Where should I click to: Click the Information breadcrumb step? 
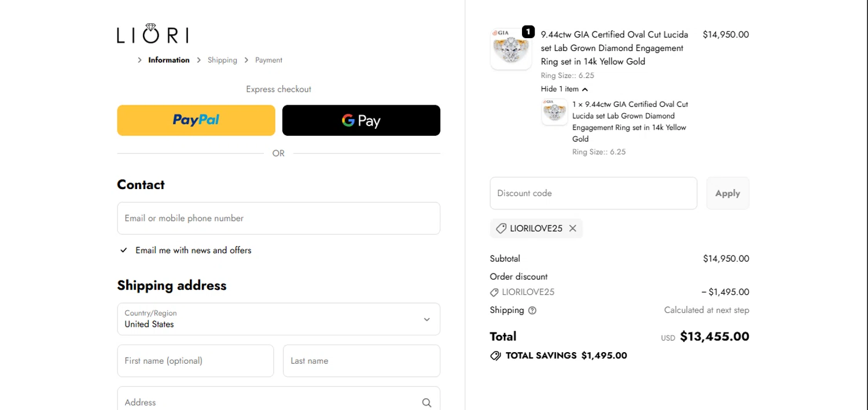tap(168, 60)
